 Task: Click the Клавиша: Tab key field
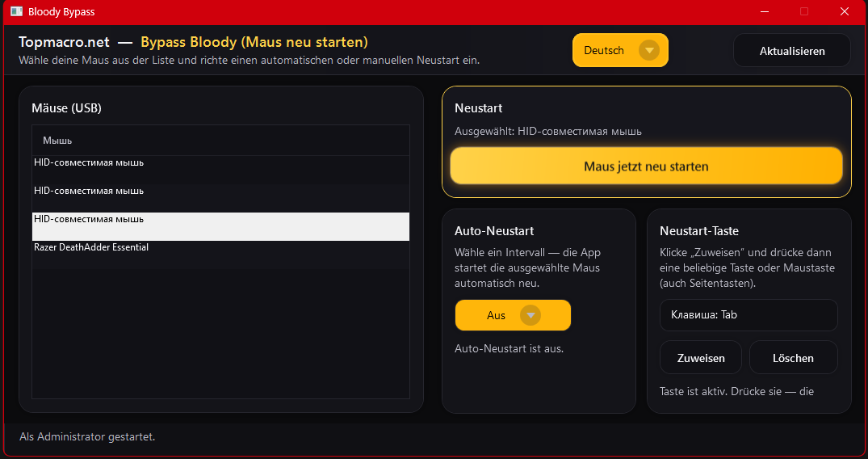coord(748,315)
